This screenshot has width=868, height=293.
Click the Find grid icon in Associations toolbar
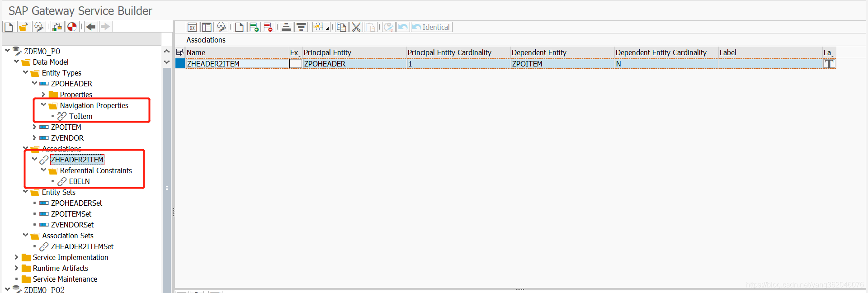tap(318, 28)
